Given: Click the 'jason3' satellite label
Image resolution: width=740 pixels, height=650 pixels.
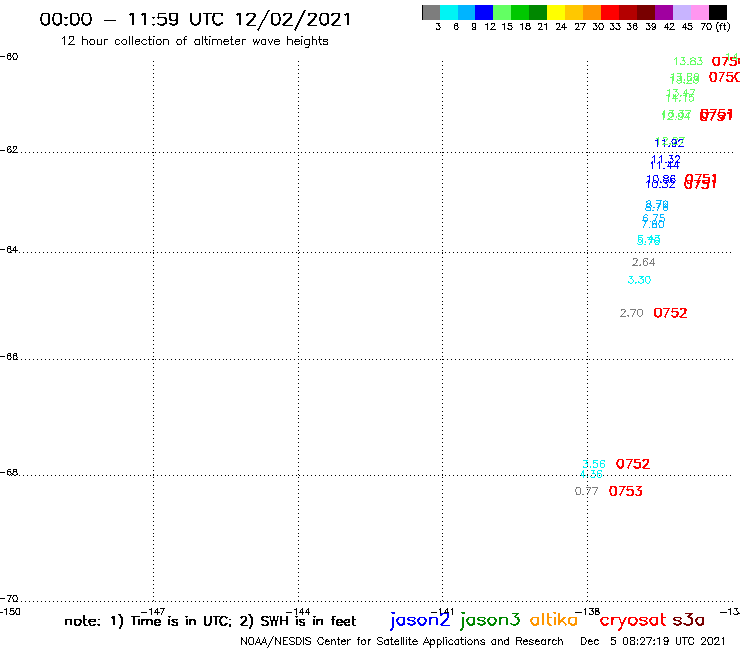Looking at the screenshot, I should tap(490, 620).
